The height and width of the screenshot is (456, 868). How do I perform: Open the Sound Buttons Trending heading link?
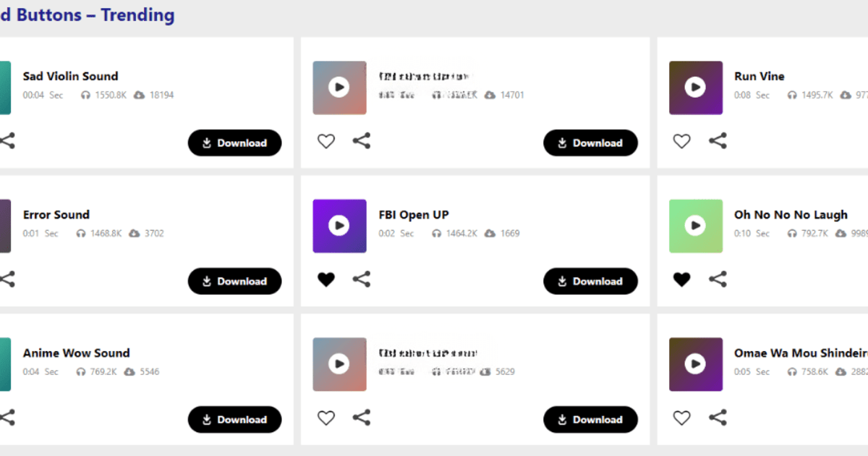pyautogui.click(x=87, y=14)
